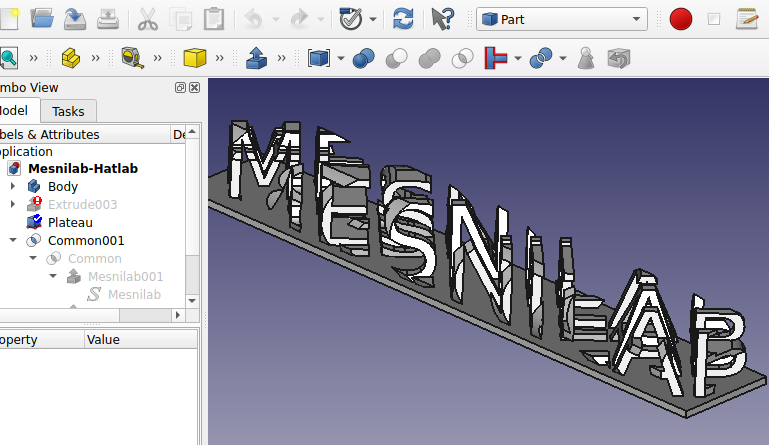Cut selection with scissors icon
Viewport: 769px width, 445px height.
point(148,20)
